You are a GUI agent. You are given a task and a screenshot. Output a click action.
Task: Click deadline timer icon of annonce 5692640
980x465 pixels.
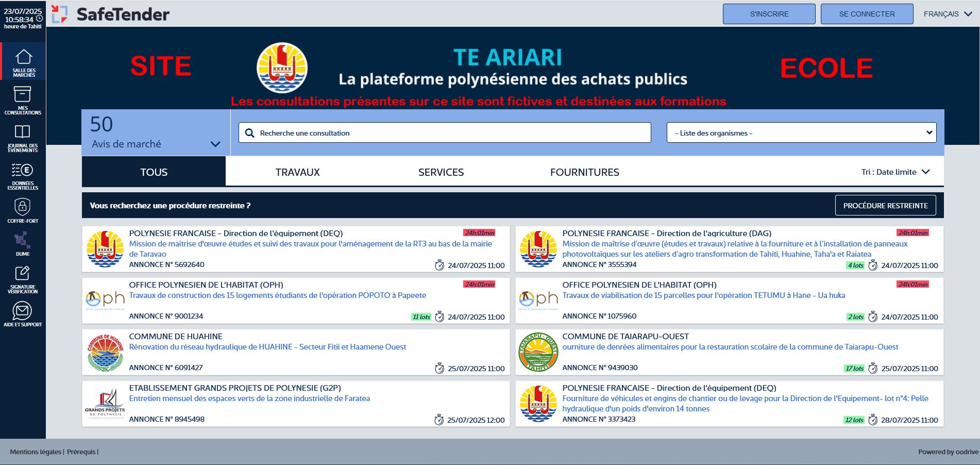[440, 265]
